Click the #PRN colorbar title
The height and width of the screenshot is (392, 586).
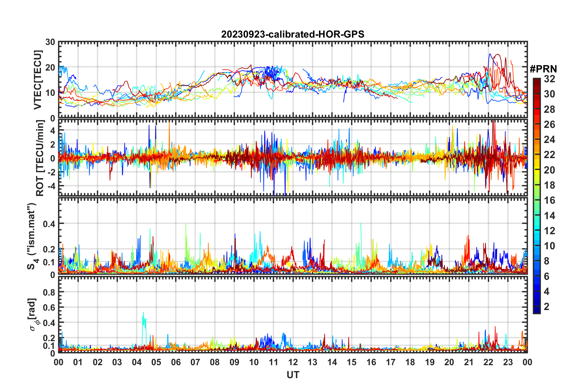(543, 69)
